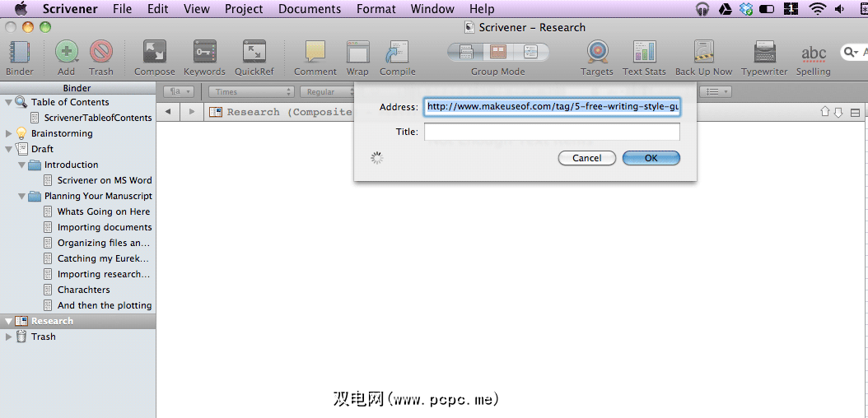Screen dimensions: 868x418
Task: Open the Window menu
Action: click(432, 9)
